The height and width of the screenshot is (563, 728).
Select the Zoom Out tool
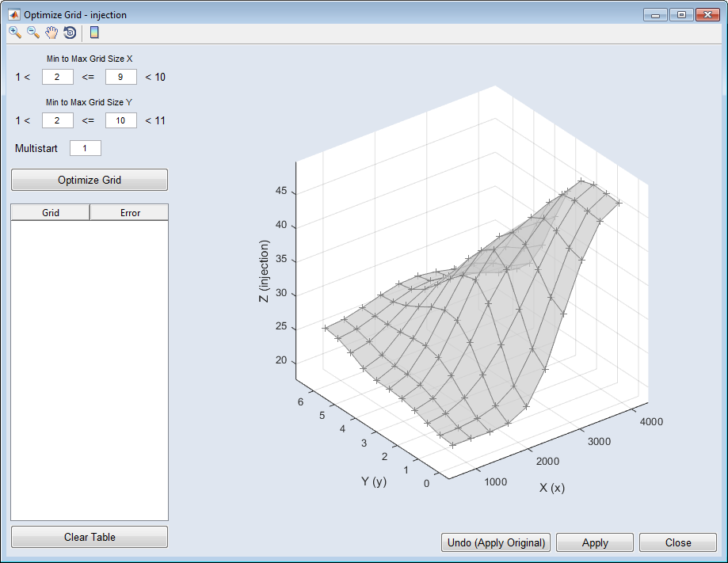pos(33,32)
